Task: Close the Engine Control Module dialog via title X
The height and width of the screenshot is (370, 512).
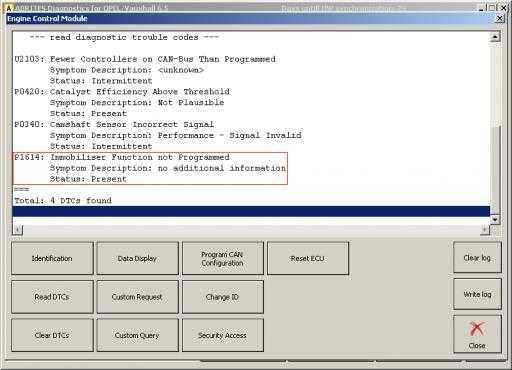Action: coord(500,19)
